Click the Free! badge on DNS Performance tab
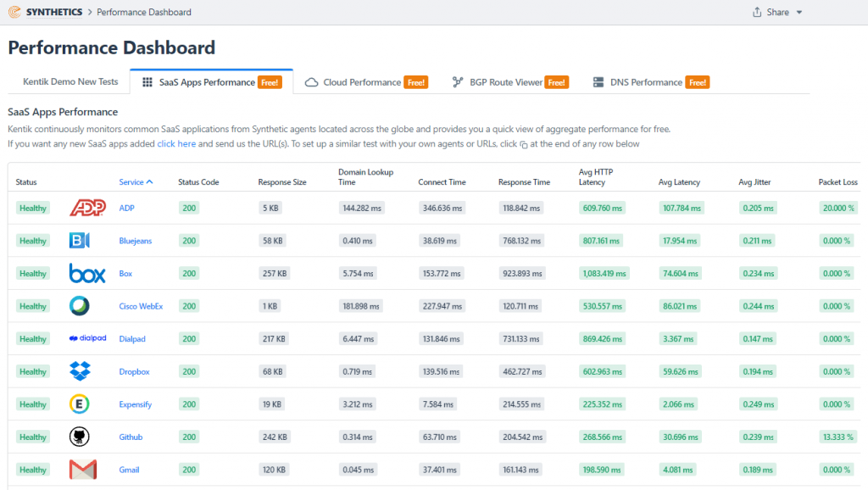 [698, 82]
